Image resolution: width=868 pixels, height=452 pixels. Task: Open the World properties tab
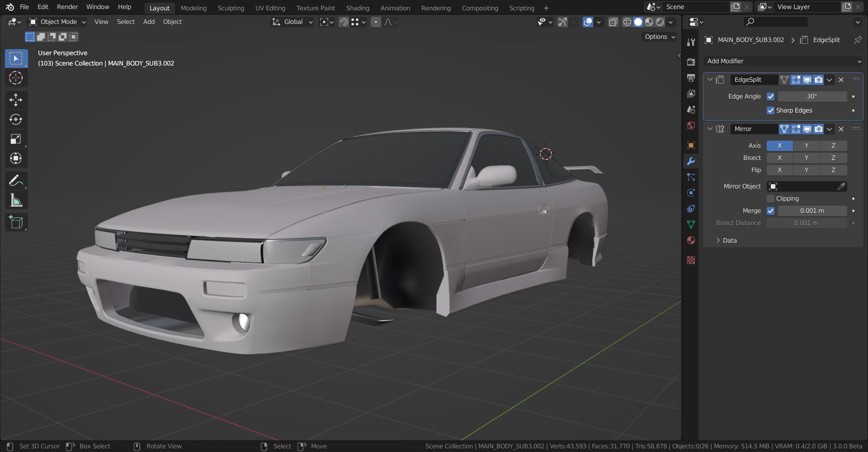(691, 125)
